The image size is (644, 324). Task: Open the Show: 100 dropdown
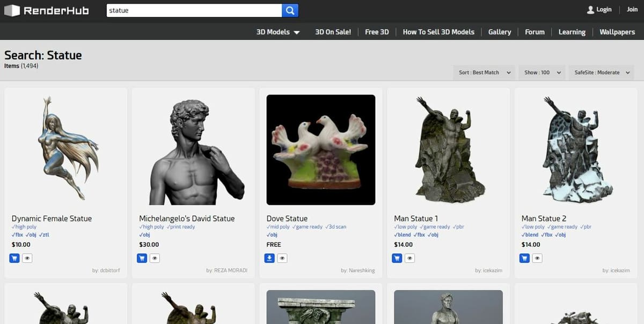click(542, 72)
